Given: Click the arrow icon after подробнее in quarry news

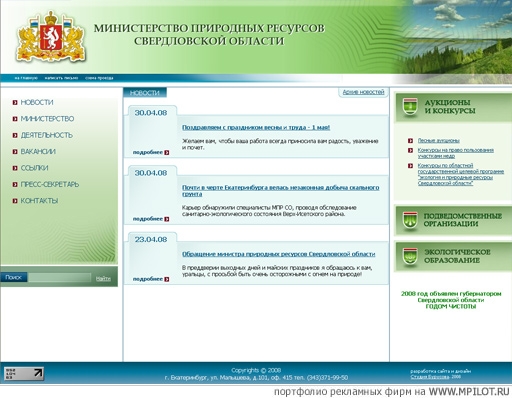Looking at the screenshot, I should [x=167, y=219].
